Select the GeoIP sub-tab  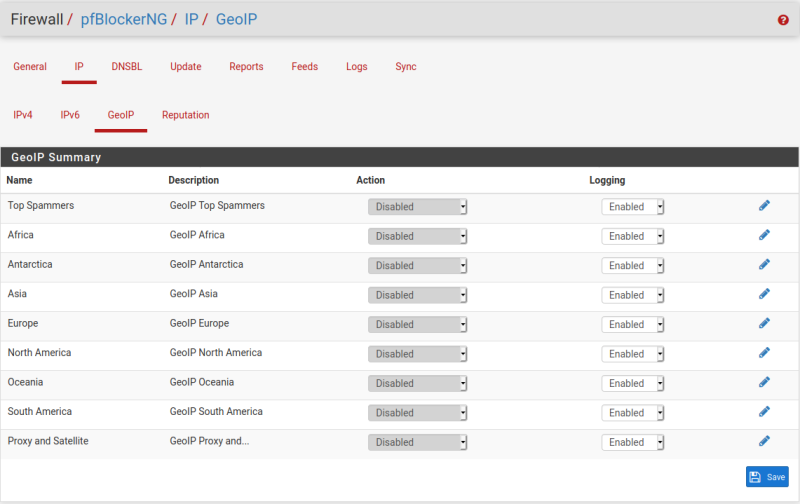click(121, 115)
